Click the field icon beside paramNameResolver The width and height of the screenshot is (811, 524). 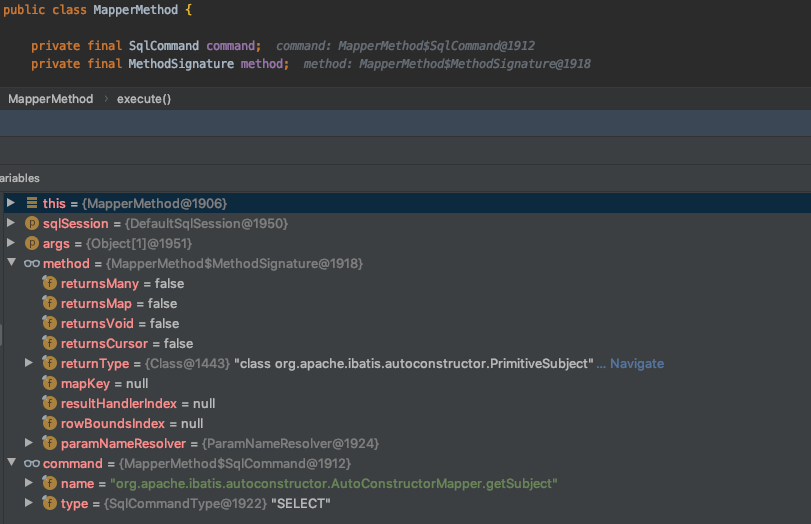pyautogui.click(x=49, y=443)
